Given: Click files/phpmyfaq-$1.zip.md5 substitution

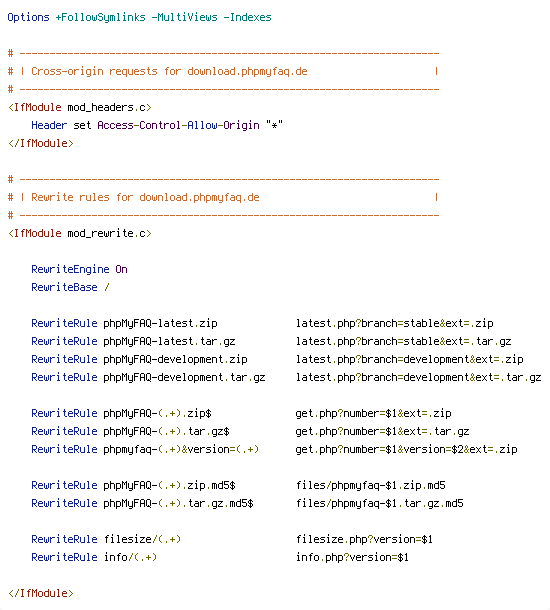Looking at the screenshot, I should pyautogui.click(x=371, y=486).
